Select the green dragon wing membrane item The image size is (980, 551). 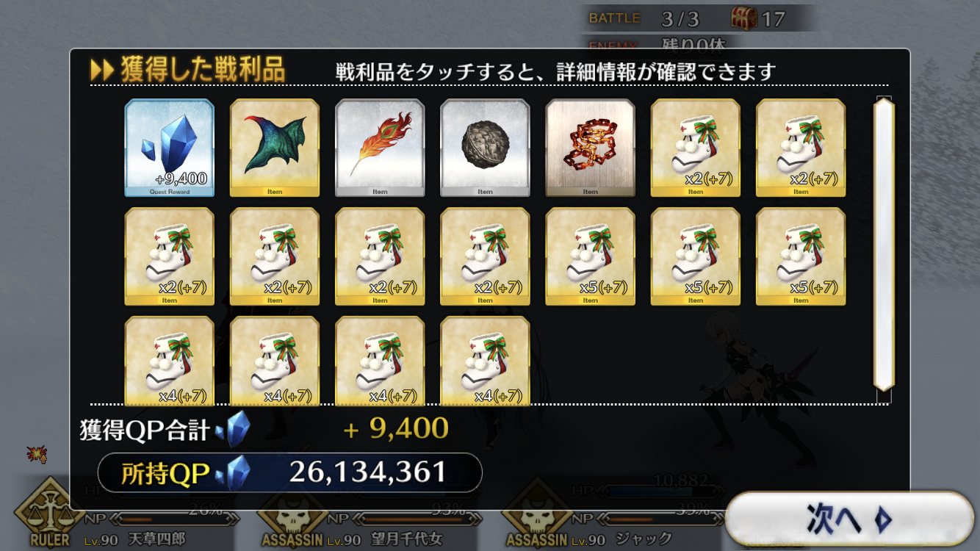pos(275,148)
